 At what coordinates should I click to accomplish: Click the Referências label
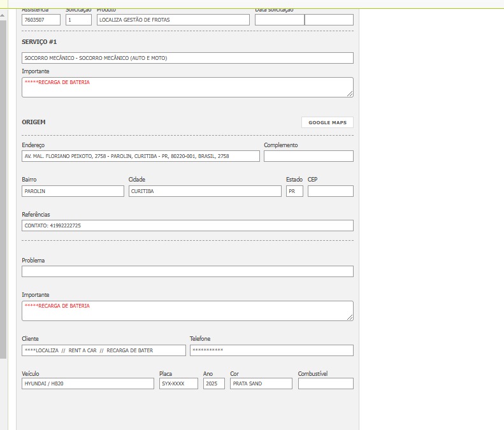coord(36,214)
